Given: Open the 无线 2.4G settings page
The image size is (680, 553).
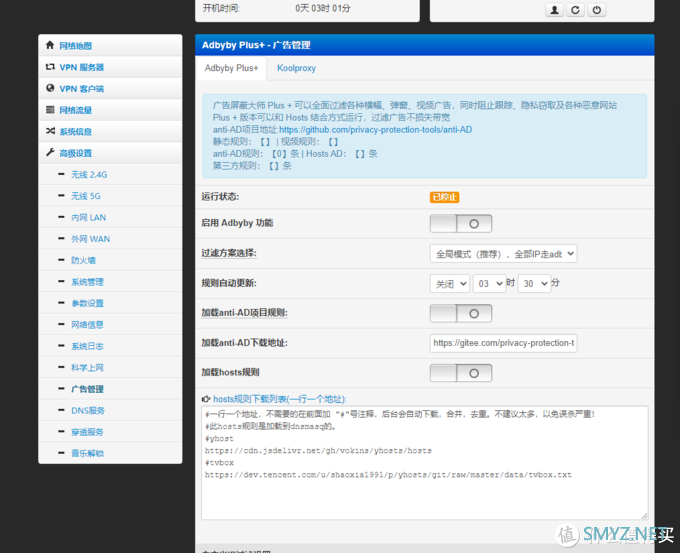Looking at the screenshot, I should point(89,175).
